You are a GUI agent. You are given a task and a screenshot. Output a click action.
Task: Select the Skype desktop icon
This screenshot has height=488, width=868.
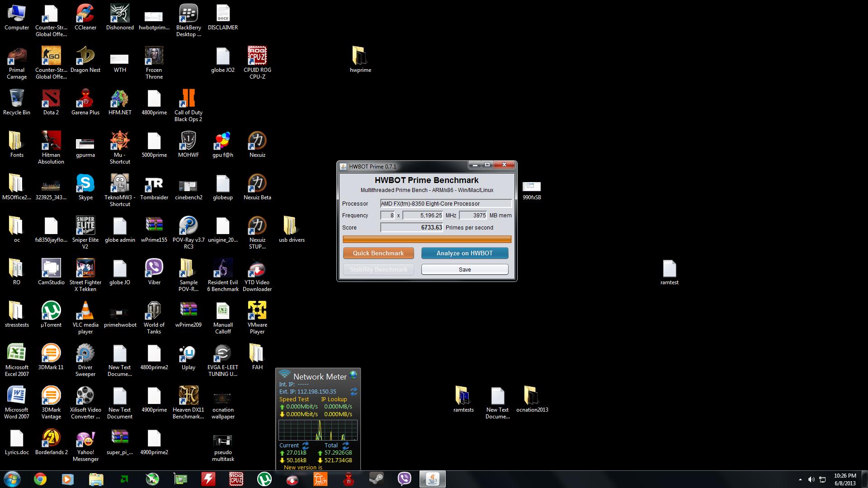point(85,188)
